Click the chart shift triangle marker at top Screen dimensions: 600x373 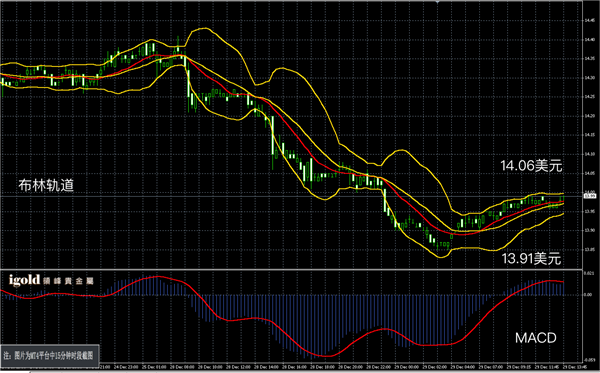tap(437, 2)
